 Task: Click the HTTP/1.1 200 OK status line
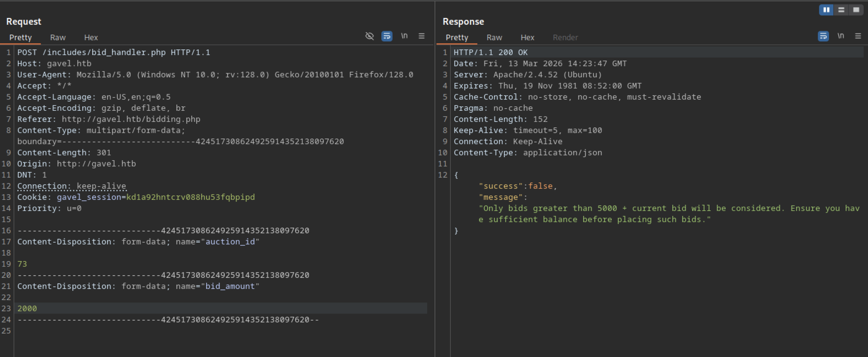pos(491,52)
